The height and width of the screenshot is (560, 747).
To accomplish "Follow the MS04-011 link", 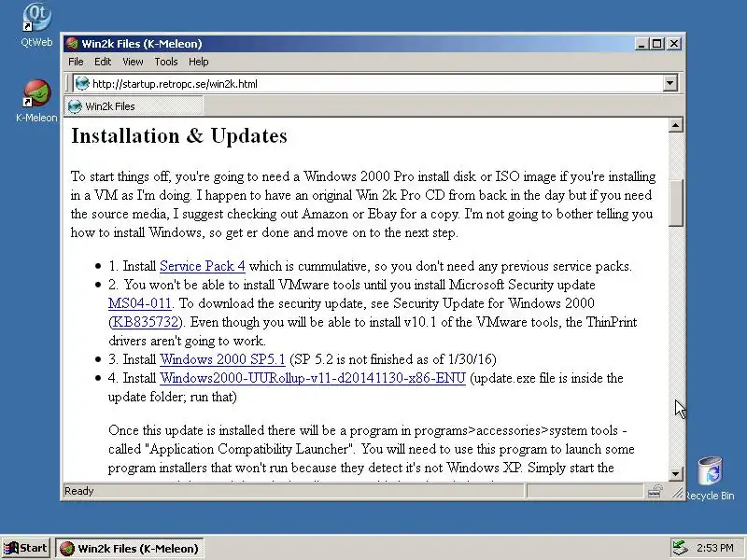I will pyautogui.click(x=139, y=303).
